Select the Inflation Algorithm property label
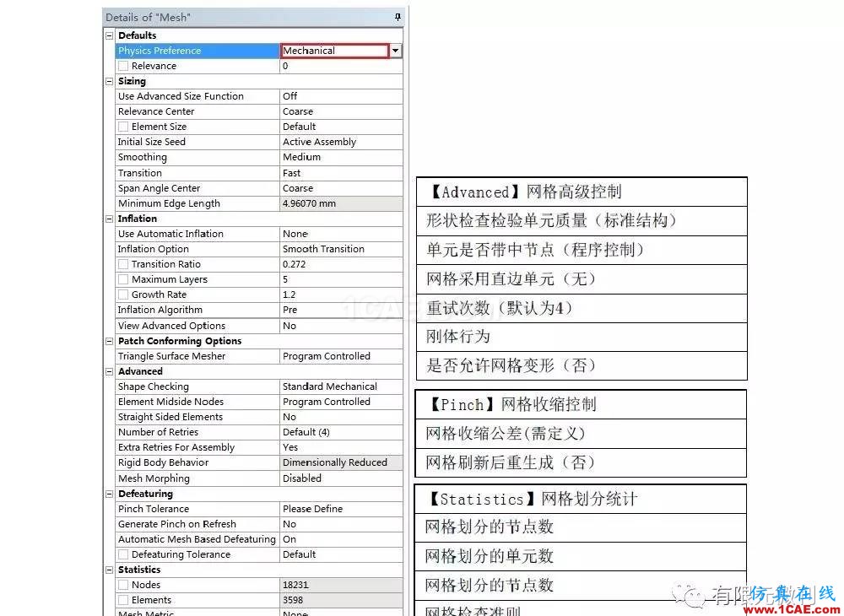The image size is (844, 616). pyautogui.click(x=160, y=310)
